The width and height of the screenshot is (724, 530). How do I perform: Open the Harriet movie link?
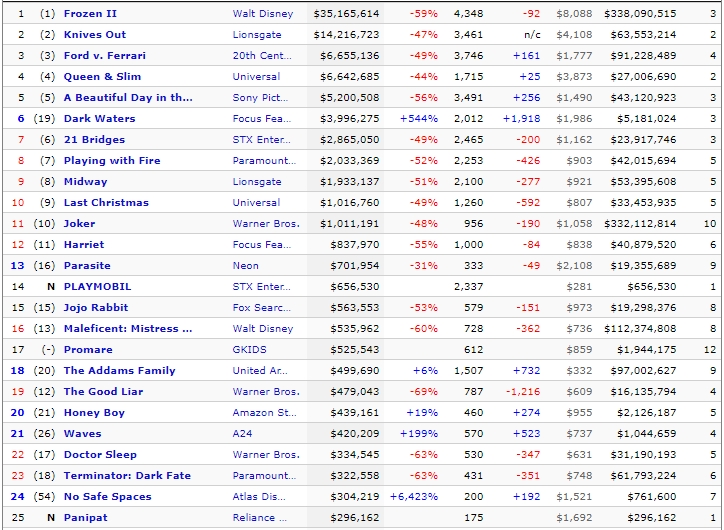[84, 245]
